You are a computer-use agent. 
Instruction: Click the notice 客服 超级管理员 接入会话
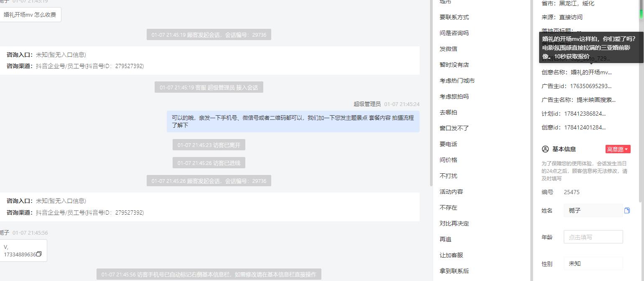point(209,87)
